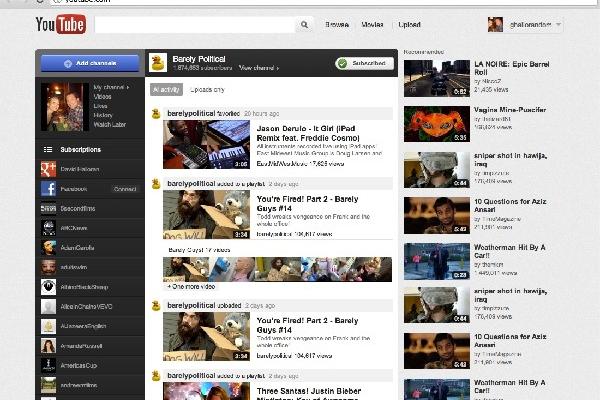600x400 pixels.
Task: Open the View channel link
Action: click(x=258, y=68)
